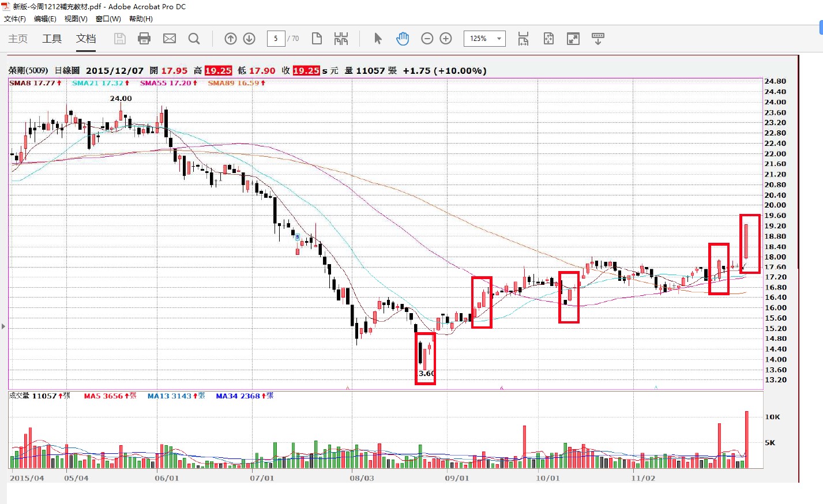
Task: Zoom in with the plus icon
Action: [x=446, y=39]
